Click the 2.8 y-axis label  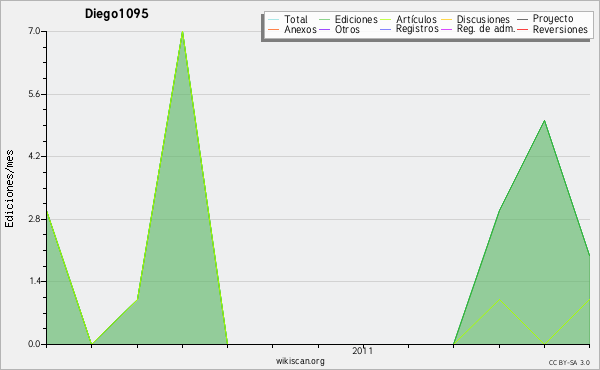pyautogui.click(x=34, y=219)
